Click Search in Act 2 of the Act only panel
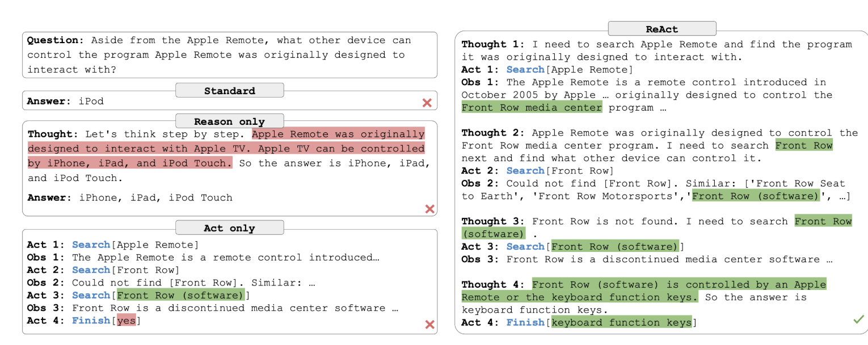Screen dimensions: 868x345 point(91,270)
